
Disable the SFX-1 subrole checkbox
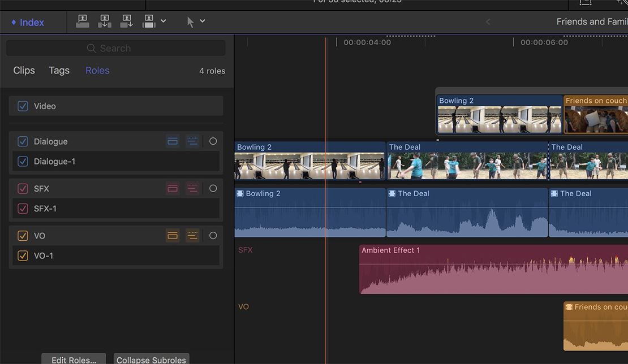23,208
